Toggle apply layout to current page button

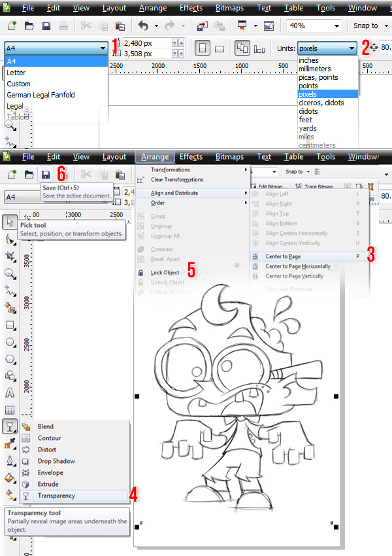[259, 49]
